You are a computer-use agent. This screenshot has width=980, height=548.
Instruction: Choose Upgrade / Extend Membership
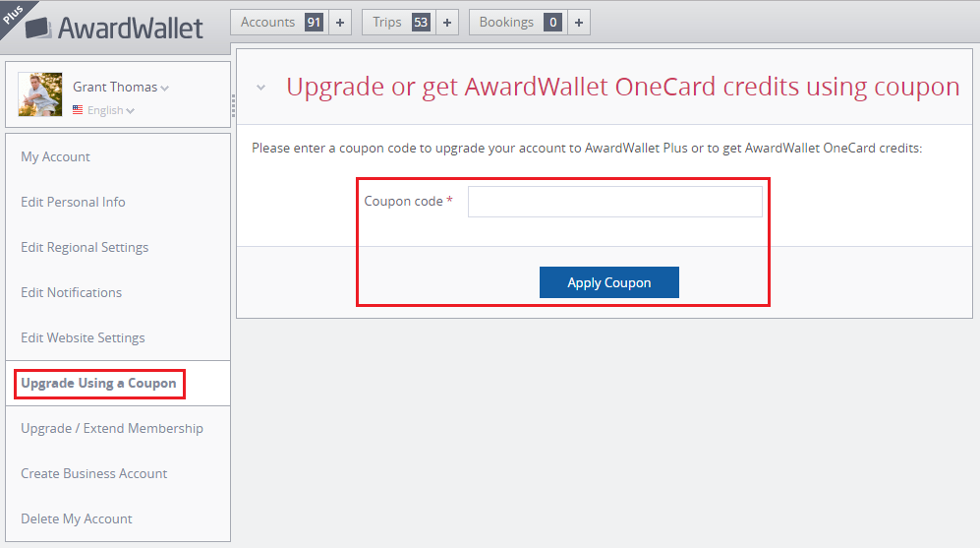pyautogui.click(x=112, y=428)
